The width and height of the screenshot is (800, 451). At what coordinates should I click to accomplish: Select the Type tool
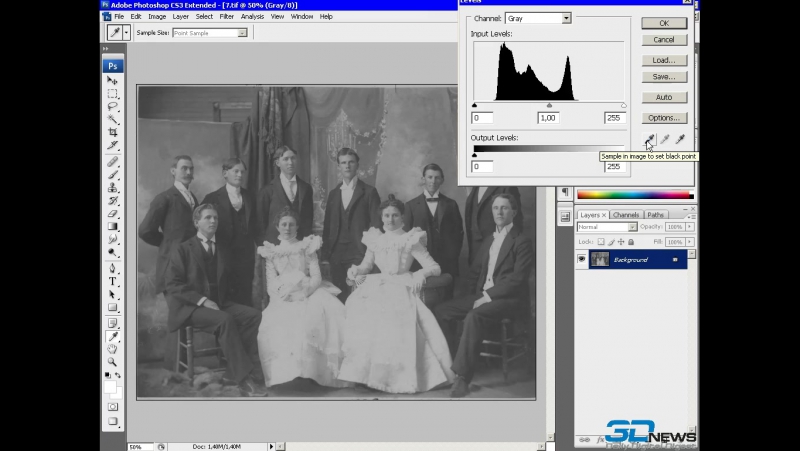coord(112,281)
